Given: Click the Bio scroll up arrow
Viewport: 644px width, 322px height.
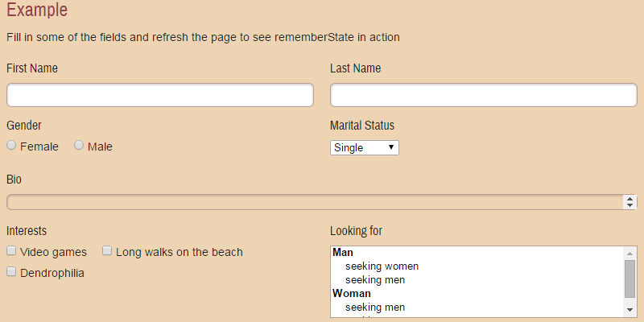Looking at the screenshot, I should click(630, 199).
